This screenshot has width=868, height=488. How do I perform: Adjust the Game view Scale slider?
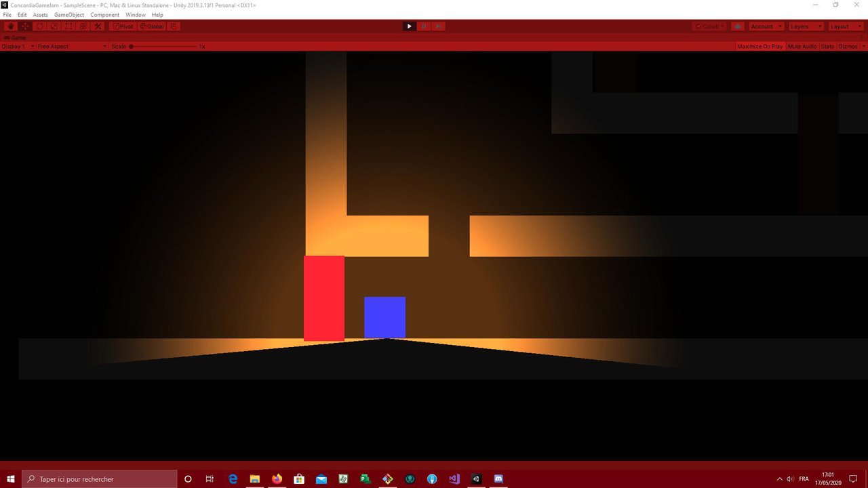tap(163, 46)
